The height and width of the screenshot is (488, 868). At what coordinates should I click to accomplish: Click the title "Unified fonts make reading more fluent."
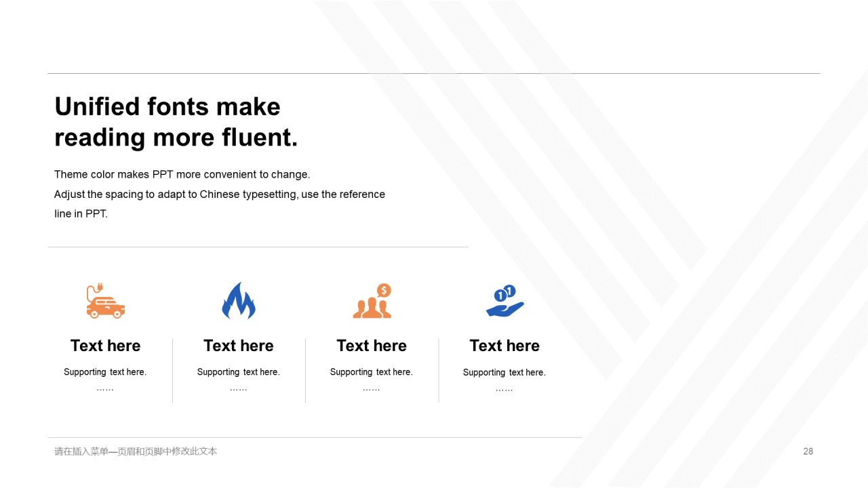tap(176, 122)
